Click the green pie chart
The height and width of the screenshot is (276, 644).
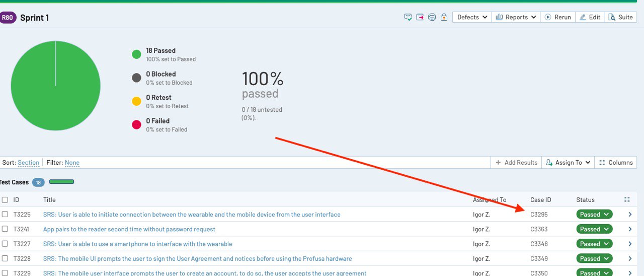pyautogui.click(x=55, y=86)
